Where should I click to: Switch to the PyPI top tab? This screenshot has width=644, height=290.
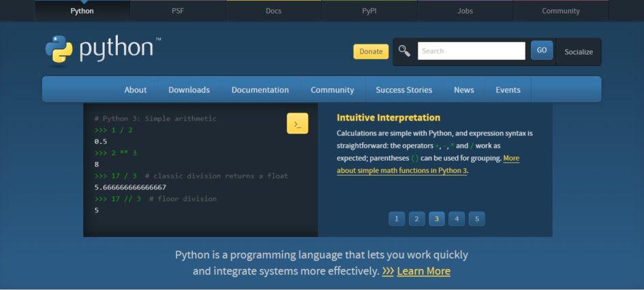[x=369, y=11]
